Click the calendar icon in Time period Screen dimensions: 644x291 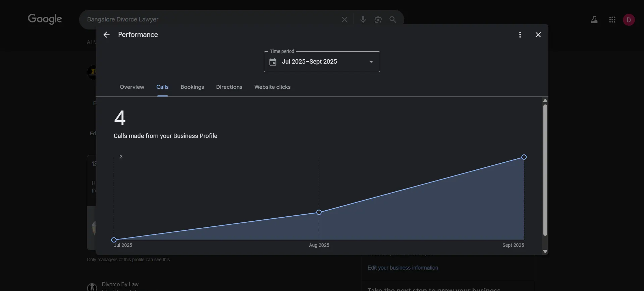click(273, 62)
